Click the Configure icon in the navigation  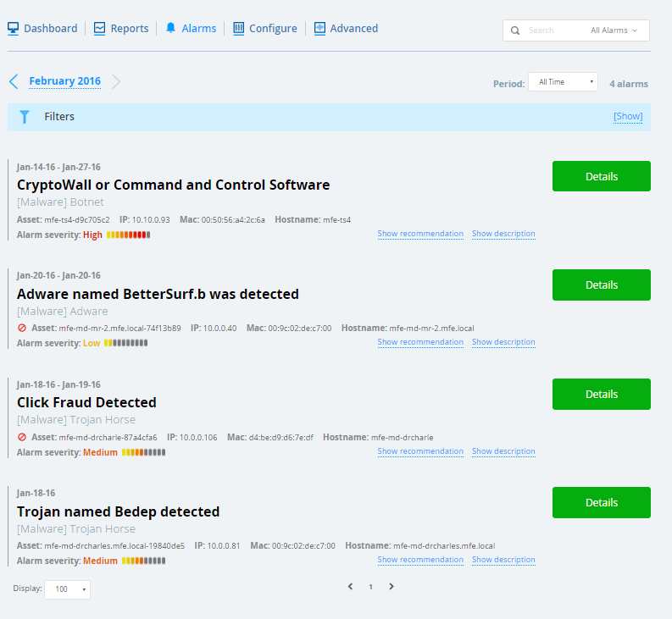pyautogui.click(x=239, y=29)
